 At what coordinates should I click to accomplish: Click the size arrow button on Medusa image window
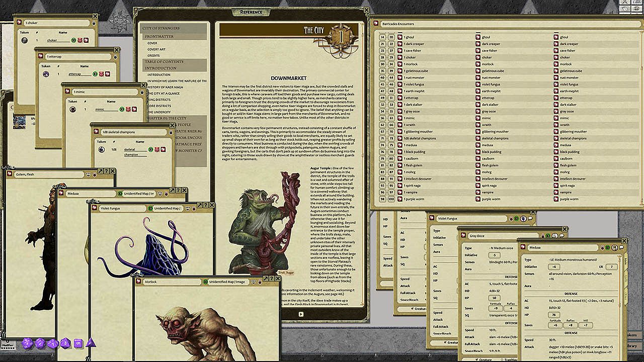coord(172,191)
